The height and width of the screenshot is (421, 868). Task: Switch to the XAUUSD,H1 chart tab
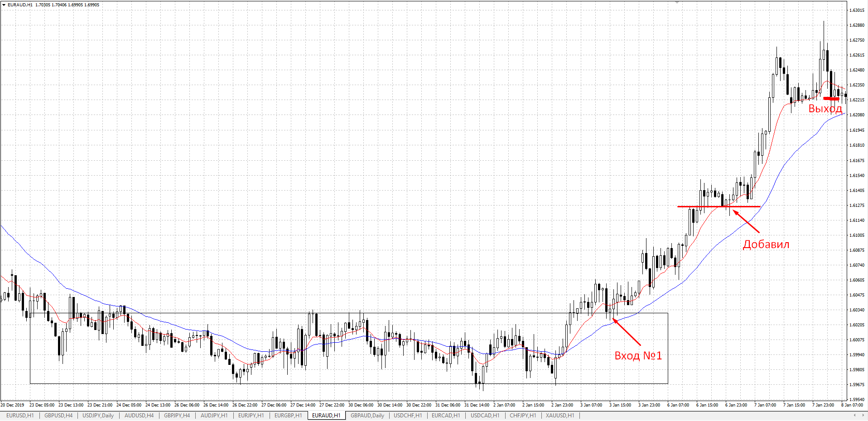[560, 415]
